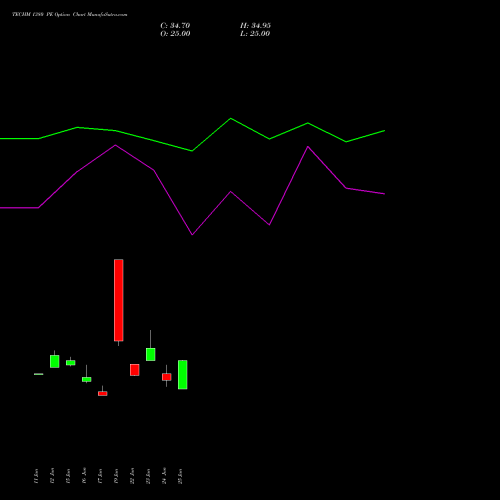This screenshot has width=500, height=500.
Task: Click the date axis label for day 11
Action: [36, 476]
